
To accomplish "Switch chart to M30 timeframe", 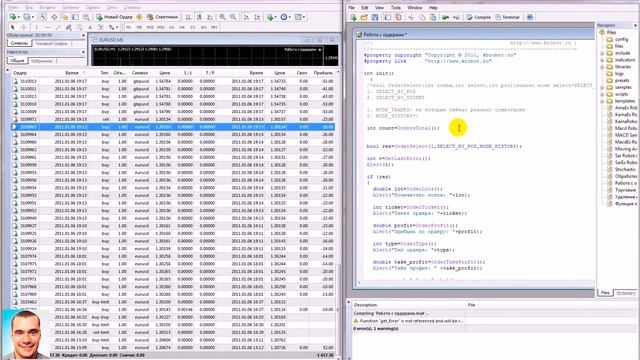I will pyautogui.click(x=161, y=27).
